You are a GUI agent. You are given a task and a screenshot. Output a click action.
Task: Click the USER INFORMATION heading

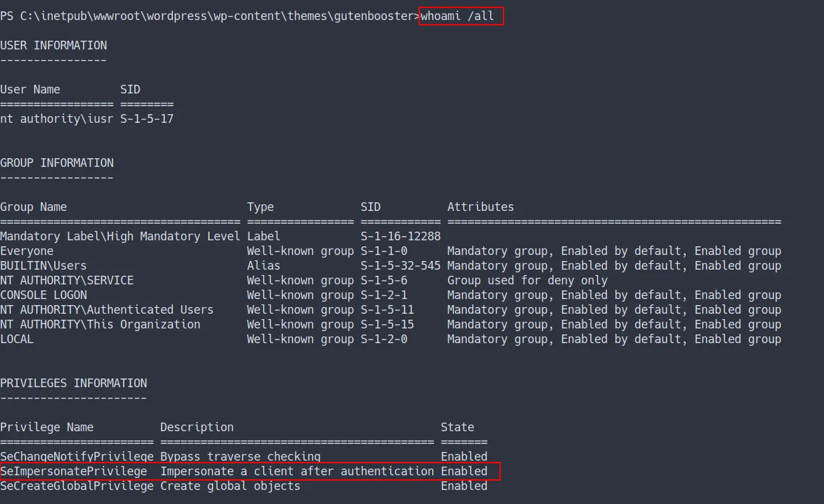pos(53,45)
